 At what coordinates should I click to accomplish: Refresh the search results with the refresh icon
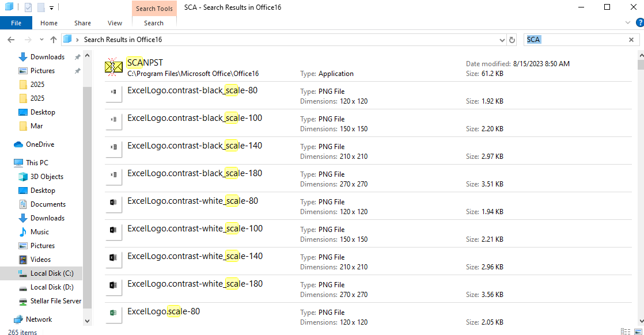512,39
